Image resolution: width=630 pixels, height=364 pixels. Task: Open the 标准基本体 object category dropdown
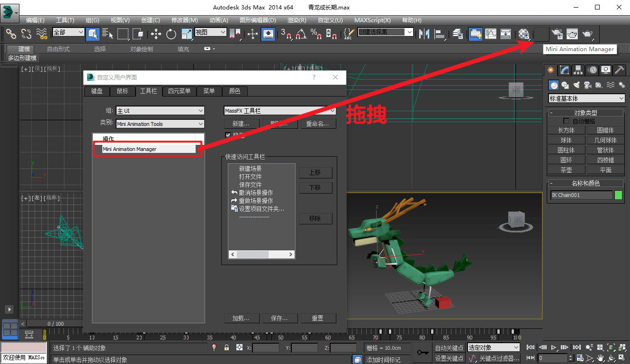point(587,98)
